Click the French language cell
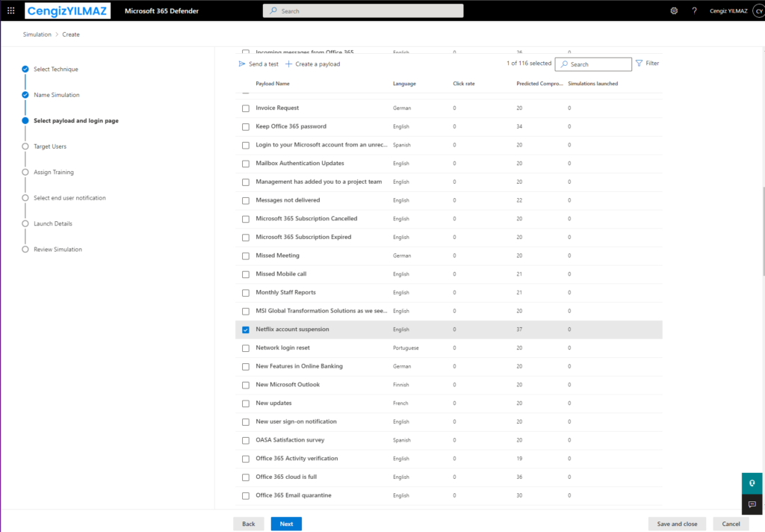Viewport: 765px width, 532px height. coord(400,403)
